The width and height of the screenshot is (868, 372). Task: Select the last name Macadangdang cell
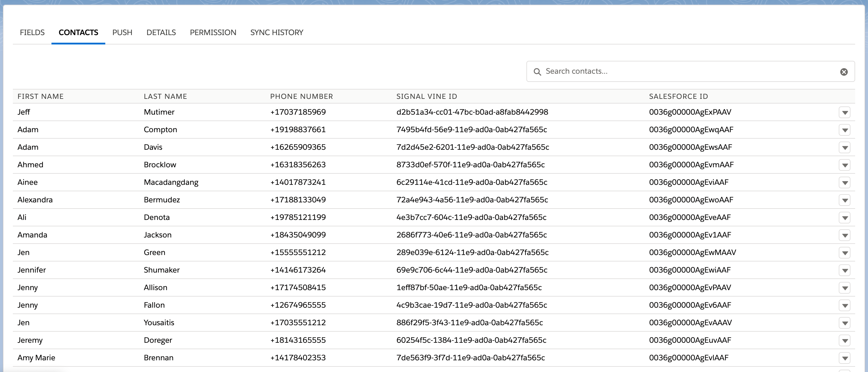tap(171, 182)
